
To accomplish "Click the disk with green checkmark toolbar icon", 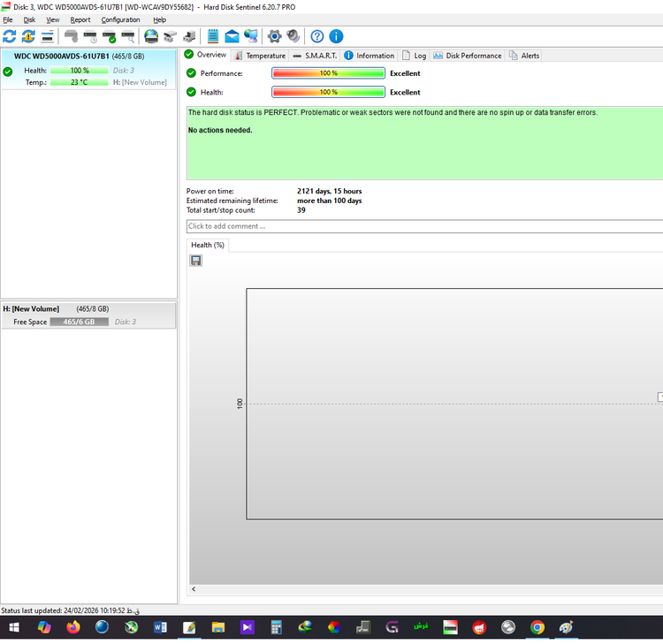I will (110, 36).
